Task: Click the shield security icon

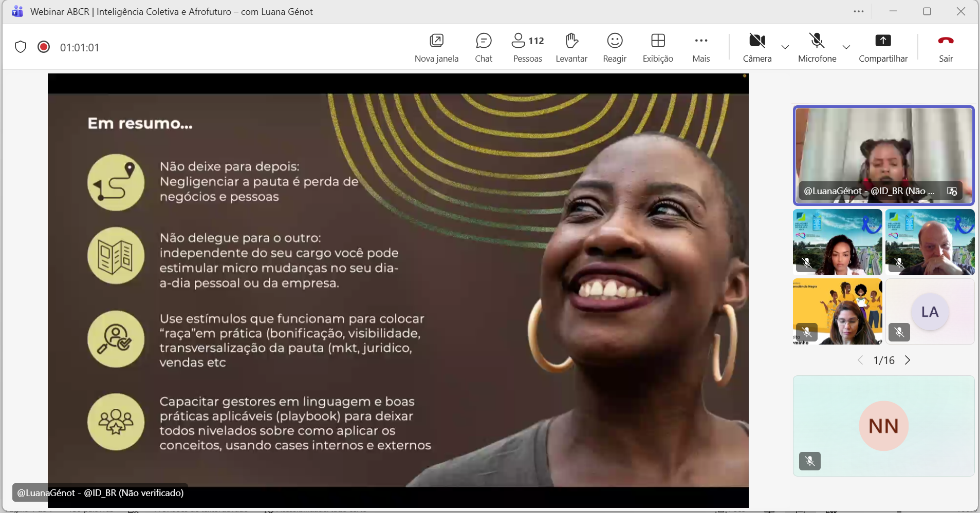Action: click(x=21, y=47)
